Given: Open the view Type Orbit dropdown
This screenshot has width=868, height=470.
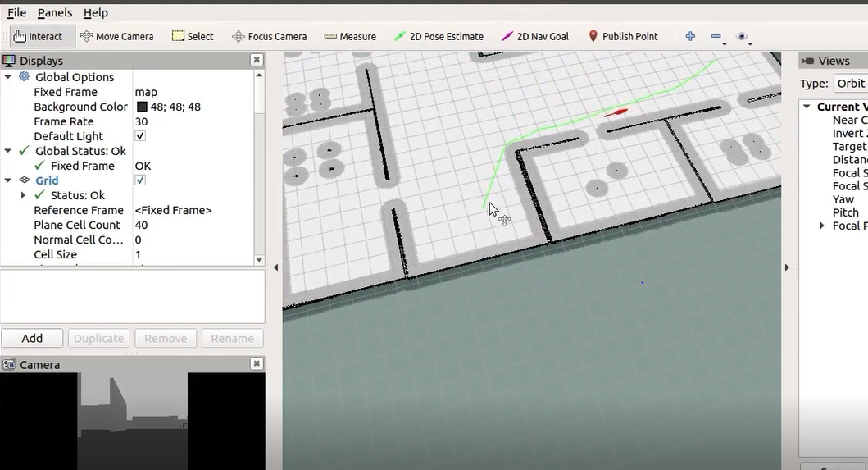Looking at the screenshot, I should [850, 84].
